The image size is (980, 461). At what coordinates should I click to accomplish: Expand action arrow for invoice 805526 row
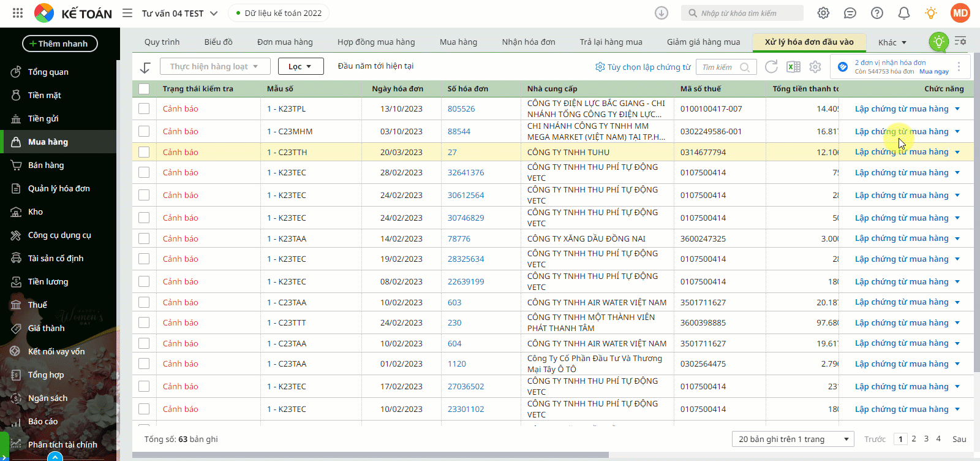[957, 109]
